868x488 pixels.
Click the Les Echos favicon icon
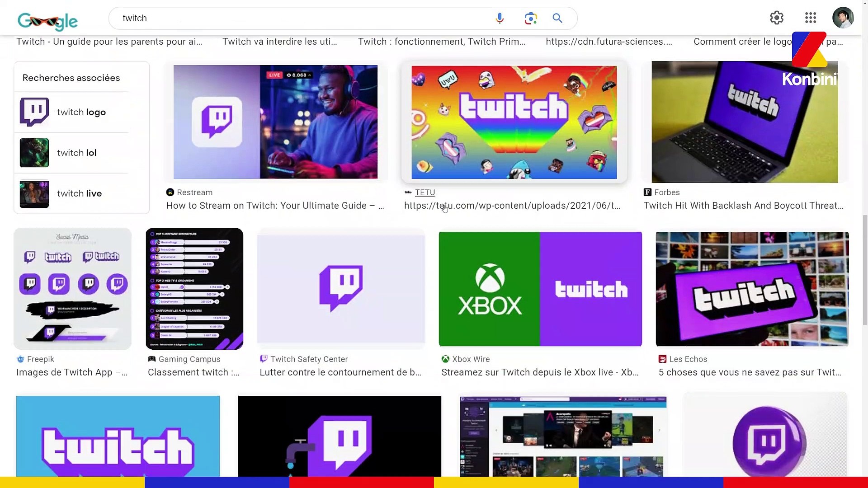(x=662, y=359)
